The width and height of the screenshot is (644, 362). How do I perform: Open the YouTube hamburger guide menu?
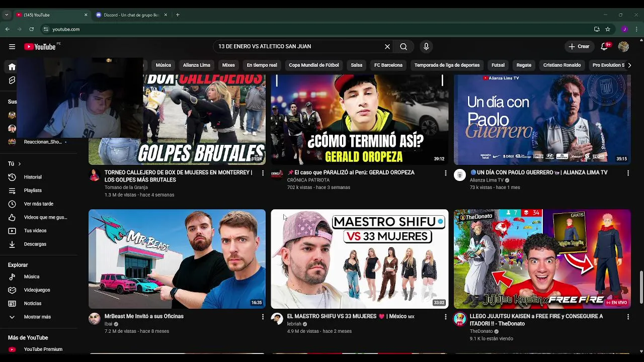(x=12, y=47)
